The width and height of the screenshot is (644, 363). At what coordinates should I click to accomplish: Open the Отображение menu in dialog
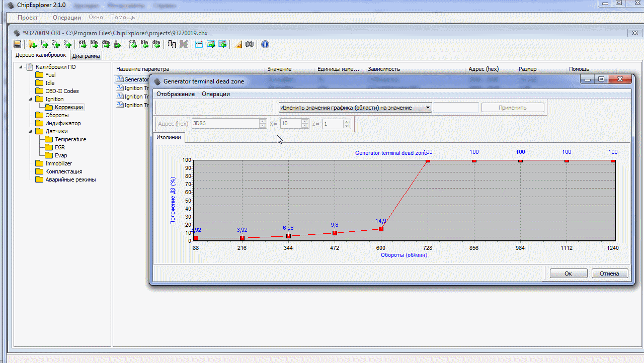176,94
